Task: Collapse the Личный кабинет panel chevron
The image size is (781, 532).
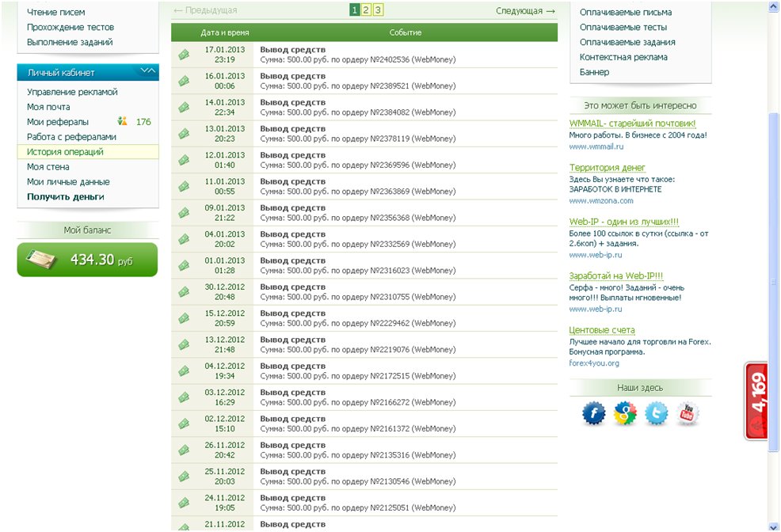Action: click(x=148, y=71)
